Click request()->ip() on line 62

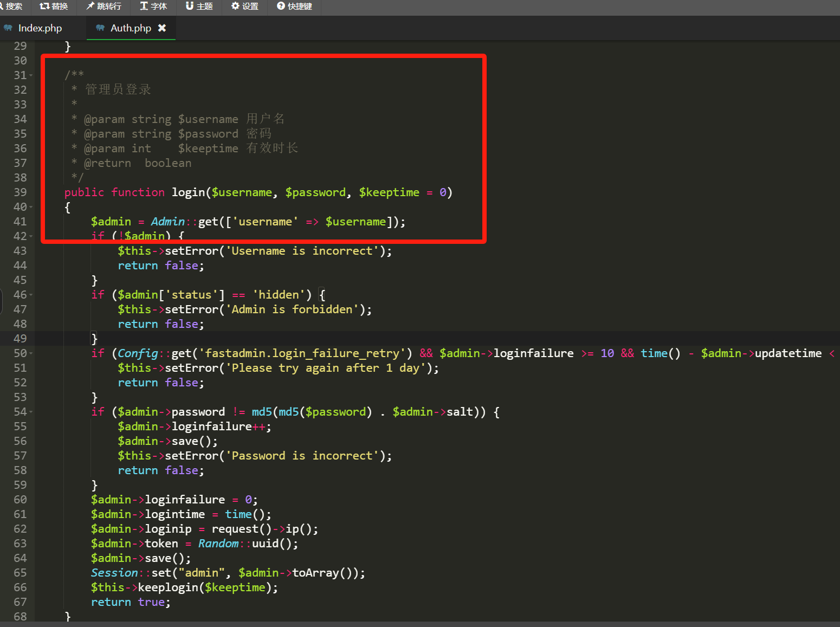pos(265,529)
